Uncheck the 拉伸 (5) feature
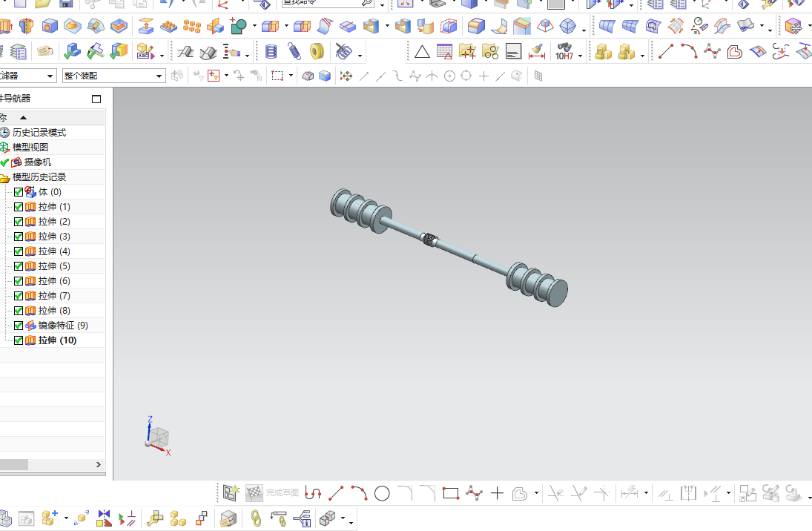This screenshot has width=812, height=531. pyautogui.click(x=19, y=266)
